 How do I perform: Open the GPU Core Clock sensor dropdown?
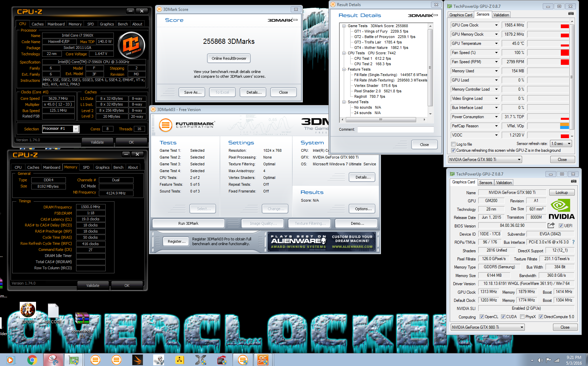tap(496, 25)
